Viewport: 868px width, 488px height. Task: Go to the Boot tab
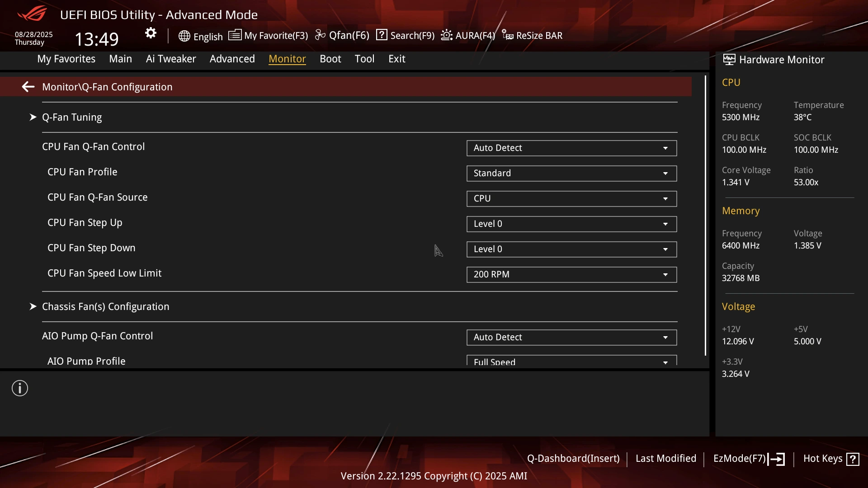click(x=330, y=59)
